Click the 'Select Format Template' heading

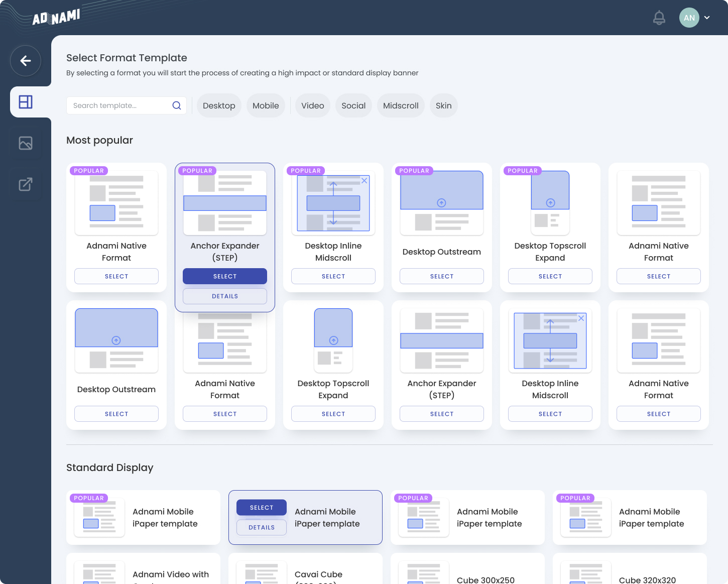pyautogui.click(x=127, y=58)
